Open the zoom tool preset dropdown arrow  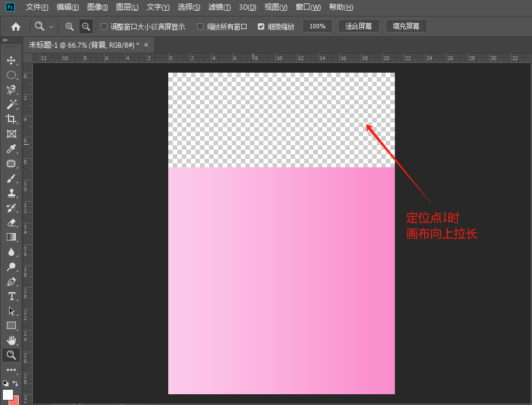pos(51,27)
